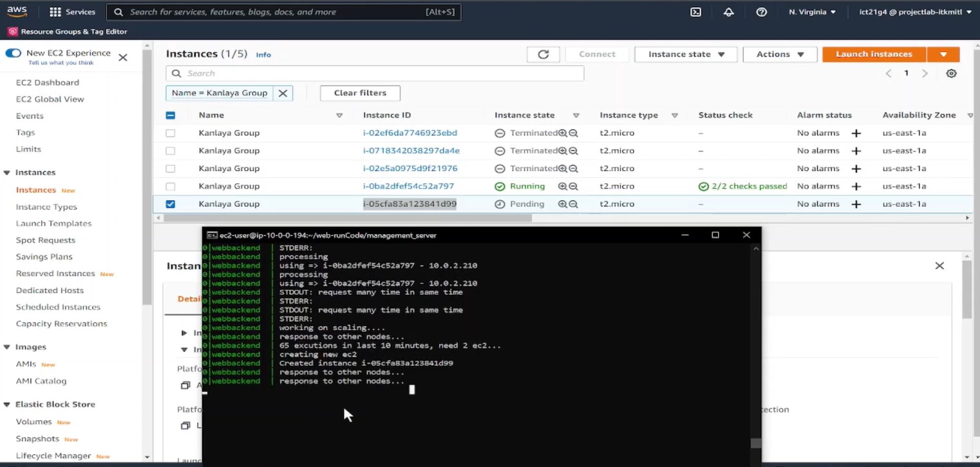This screenshot has height=467, width=980.
Task: Open EC2 Dashboard in sidebar
Action: tap(48, 82)
